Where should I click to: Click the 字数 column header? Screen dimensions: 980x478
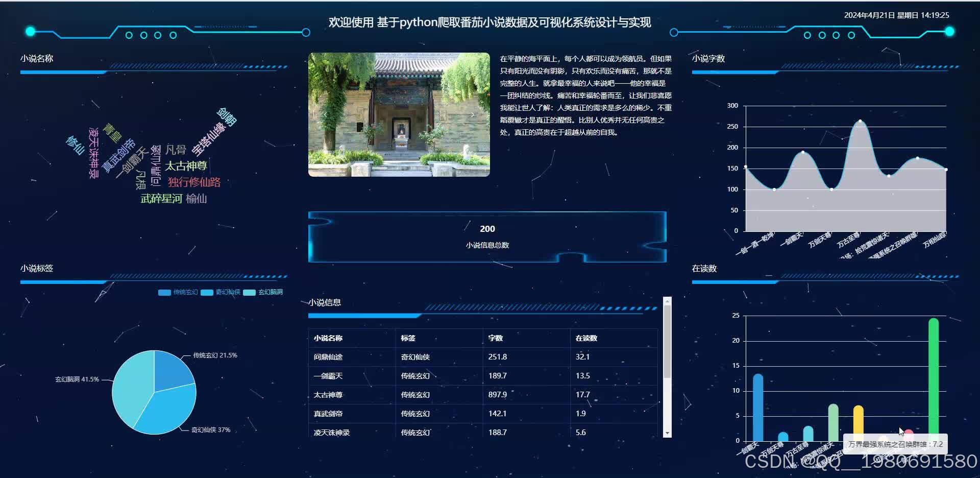pyautogui.click(x=496, y=338)
